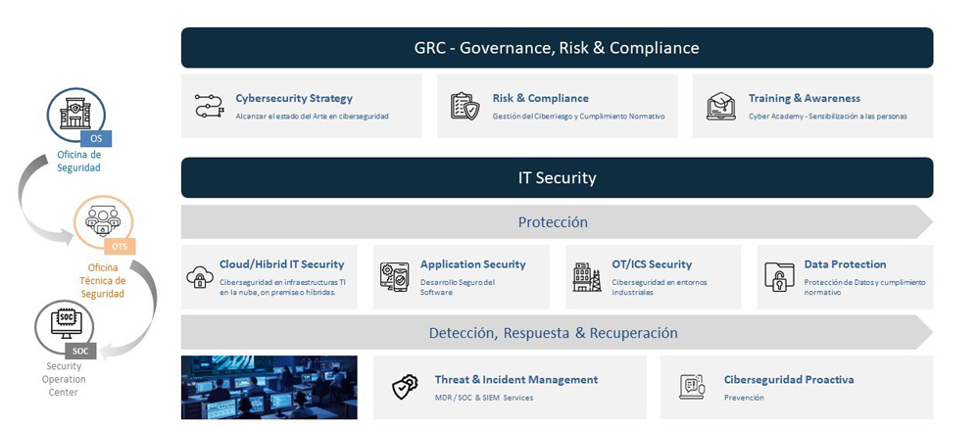Click the Cybersecurity Strategy route icon
Viewport: 980px width, 426px height.
(x=209, y=106)
